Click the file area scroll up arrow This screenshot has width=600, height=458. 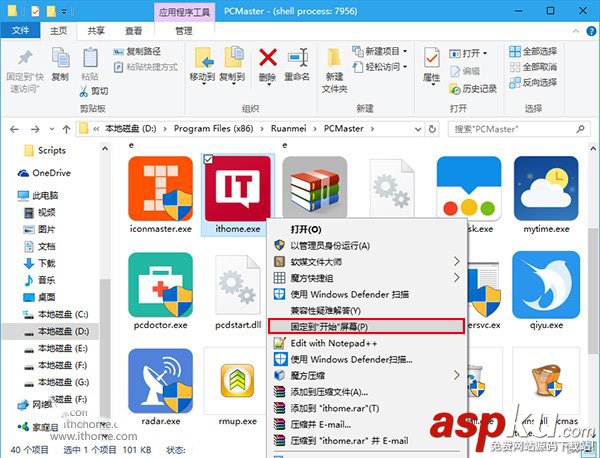pos(593,148)
